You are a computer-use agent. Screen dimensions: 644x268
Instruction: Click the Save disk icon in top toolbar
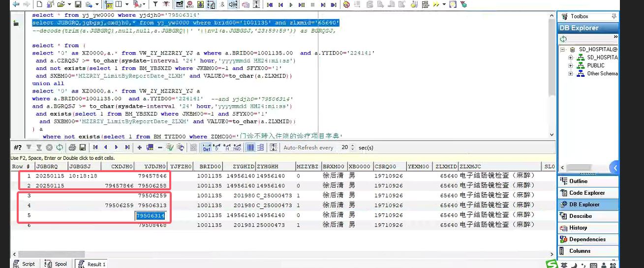78,4
